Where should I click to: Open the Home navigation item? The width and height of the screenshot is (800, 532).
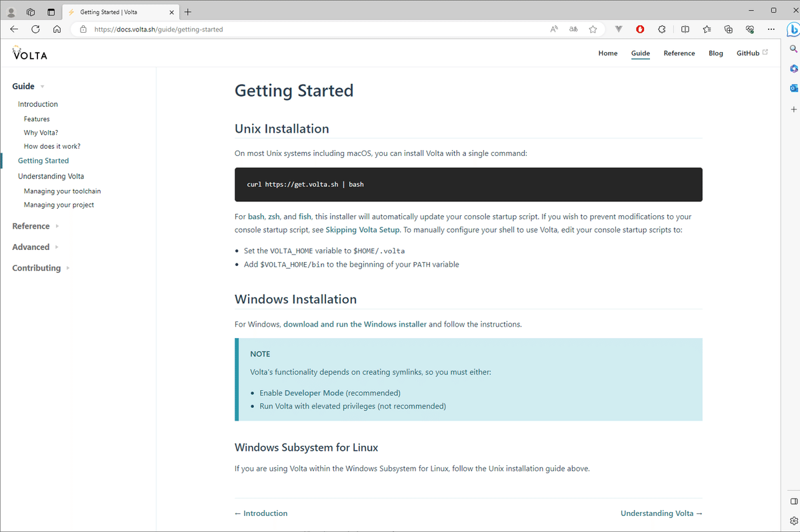(x=607, y=53)
